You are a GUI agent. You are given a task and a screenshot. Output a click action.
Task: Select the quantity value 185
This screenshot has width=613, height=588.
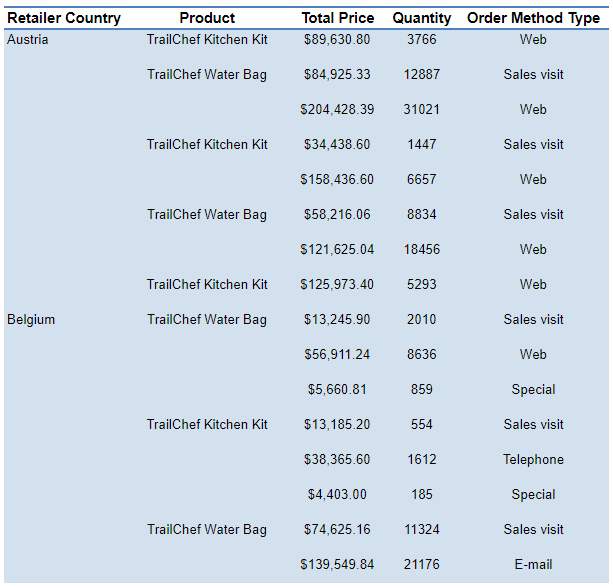[x=421, y=495]
